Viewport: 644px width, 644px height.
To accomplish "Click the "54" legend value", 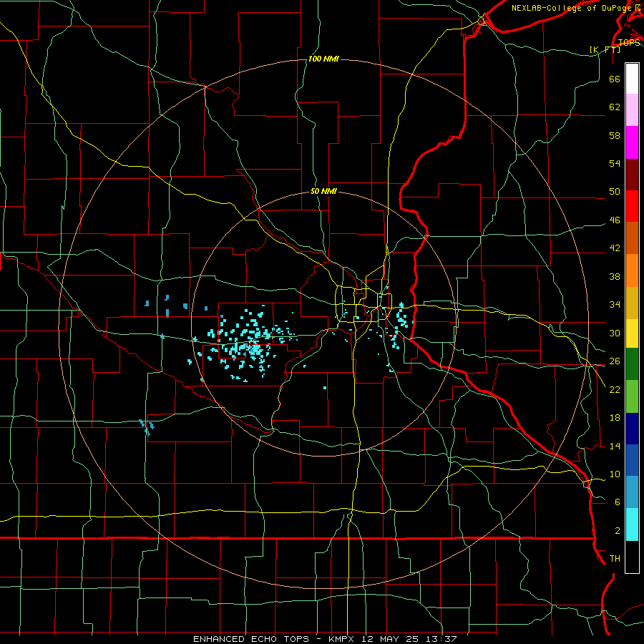I will [x=615, y=163].
